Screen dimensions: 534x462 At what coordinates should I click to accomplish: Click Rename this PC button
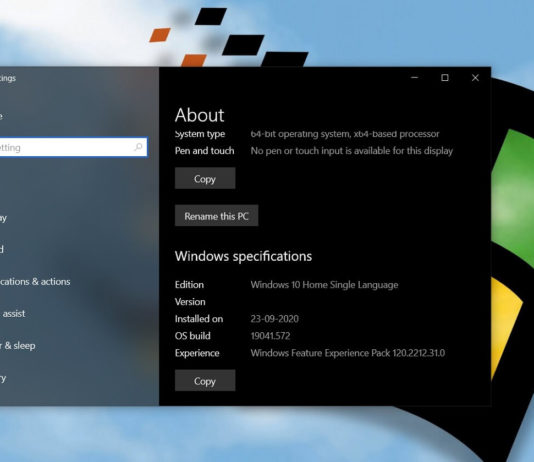(217, 216)
